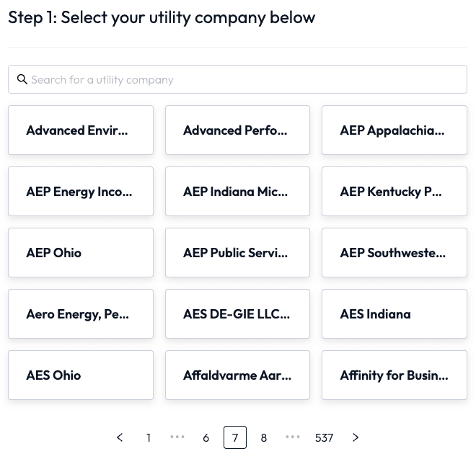Pick the Advanced Envir... utility card
The width and height of the screenshot is (476, 459).
(x=81, y=130)
